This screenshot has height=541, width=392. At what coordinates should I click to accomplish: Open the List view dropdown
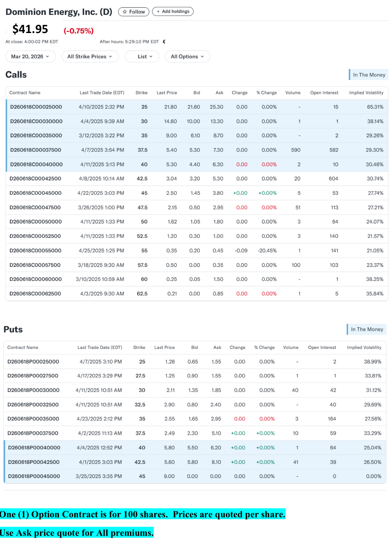(142, 56)
